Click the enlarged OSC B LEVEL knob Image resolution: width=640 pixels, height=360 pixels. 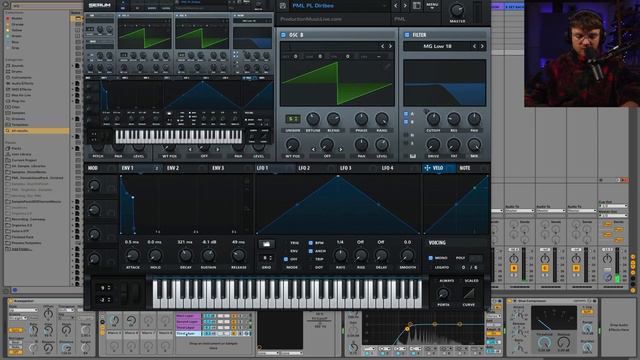[x=382, y=144]
